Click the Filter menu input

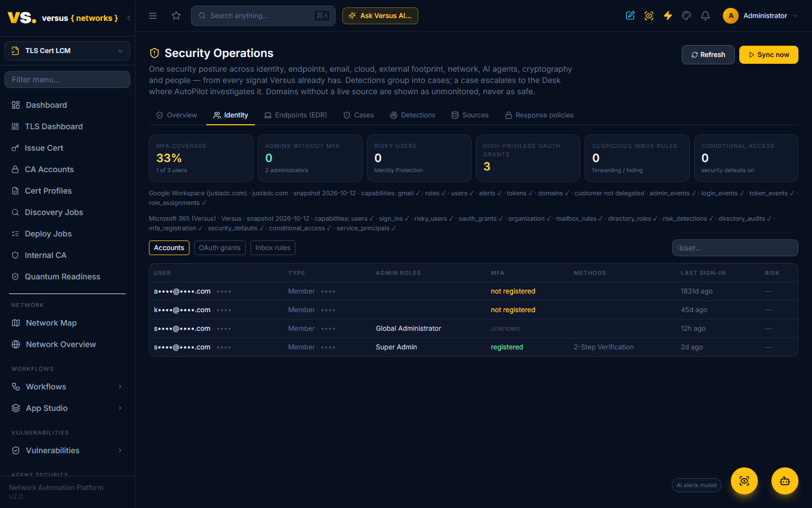pos(67,80)
